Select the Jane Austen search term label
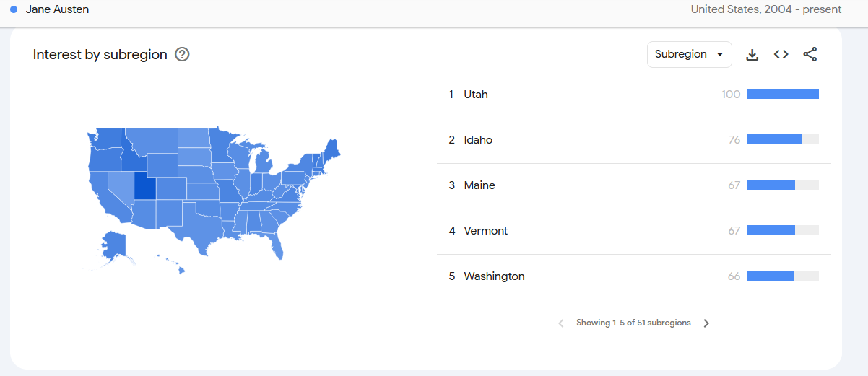 coord(57,9)
